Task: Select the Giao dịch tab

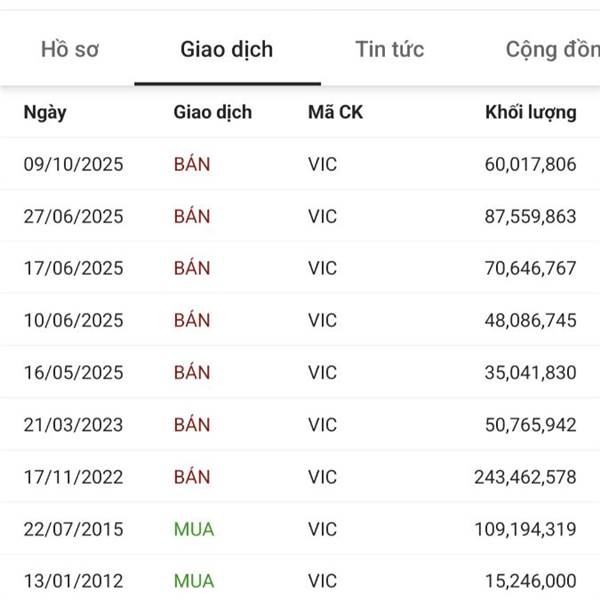Action: 227,49
